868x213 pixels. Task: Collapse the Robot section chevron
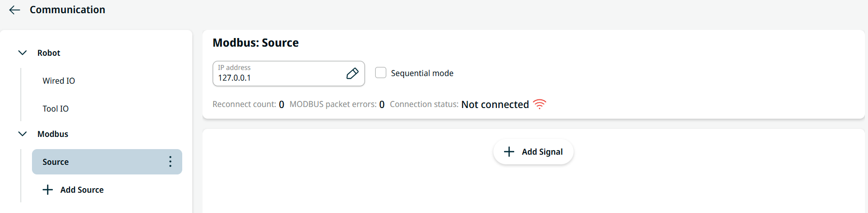pos(22,53)
